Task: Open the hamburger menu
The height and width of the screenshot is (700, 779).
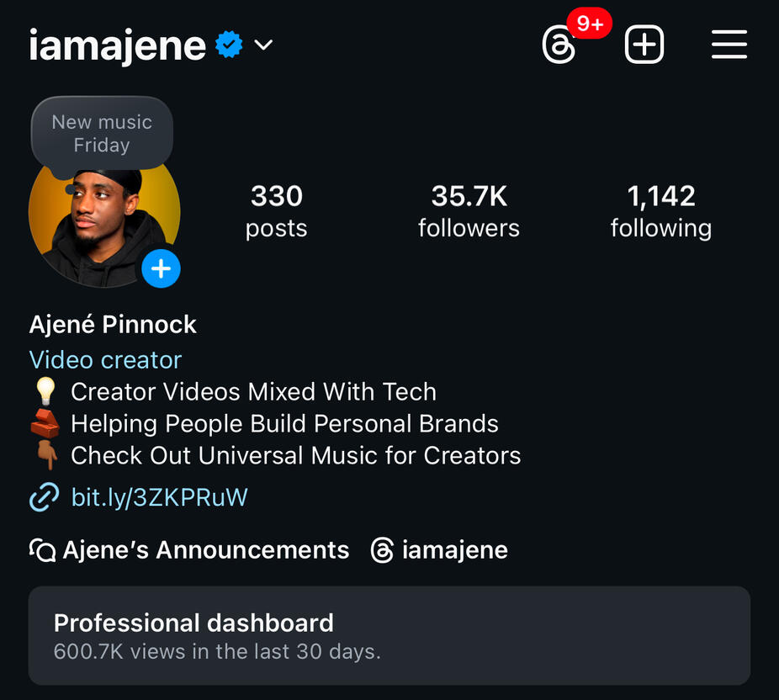Action: [x=729, y=45]
